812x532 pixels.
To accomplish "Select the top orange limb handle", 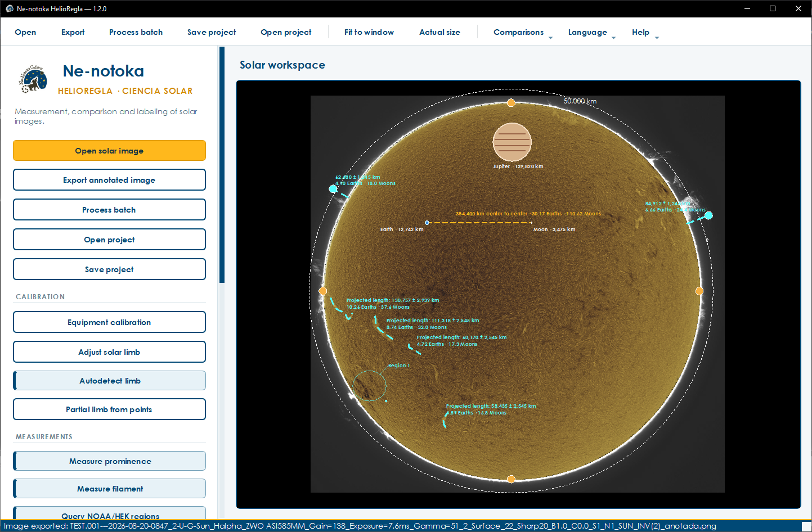I will [x=511, y=102].
